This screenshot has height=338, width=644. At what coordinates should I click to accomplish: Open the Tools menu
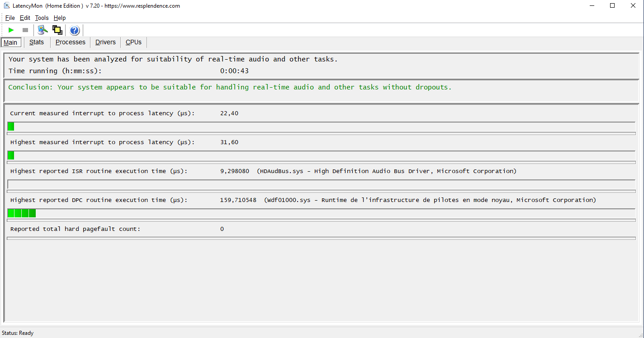pyautogui.click(x=42, y=18)
